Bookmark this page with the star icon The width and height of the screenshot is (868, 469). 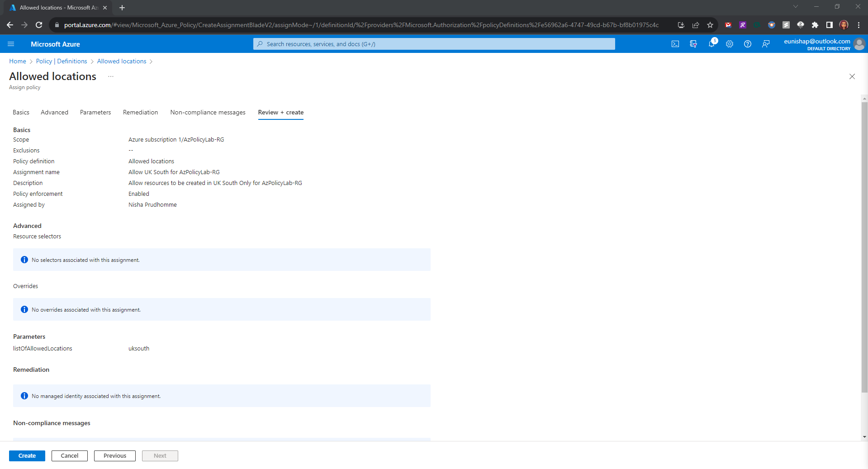710,25
